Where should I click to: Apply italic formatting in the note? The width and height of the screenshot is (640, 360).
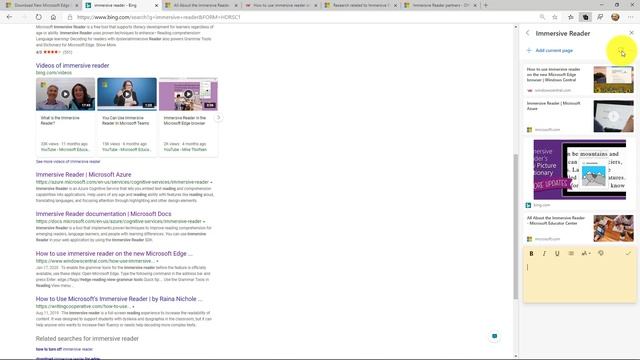544,253
